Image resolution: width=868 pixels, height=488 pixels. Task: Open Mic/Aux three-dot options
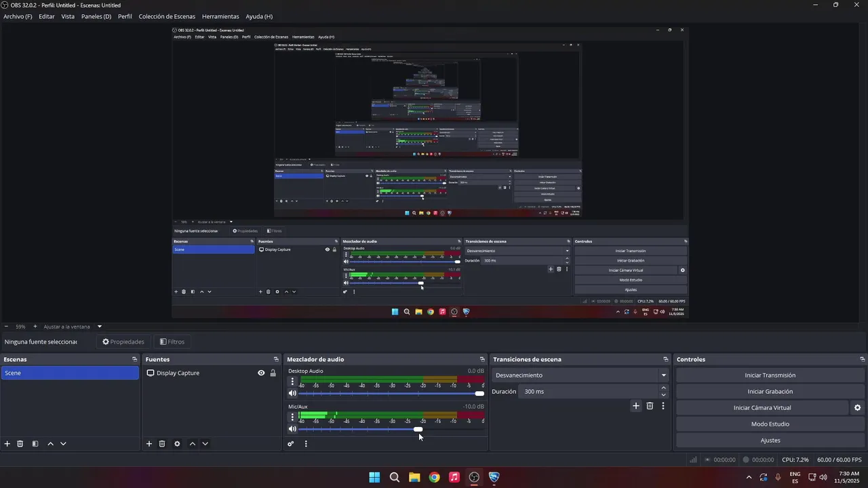(293, 417)
